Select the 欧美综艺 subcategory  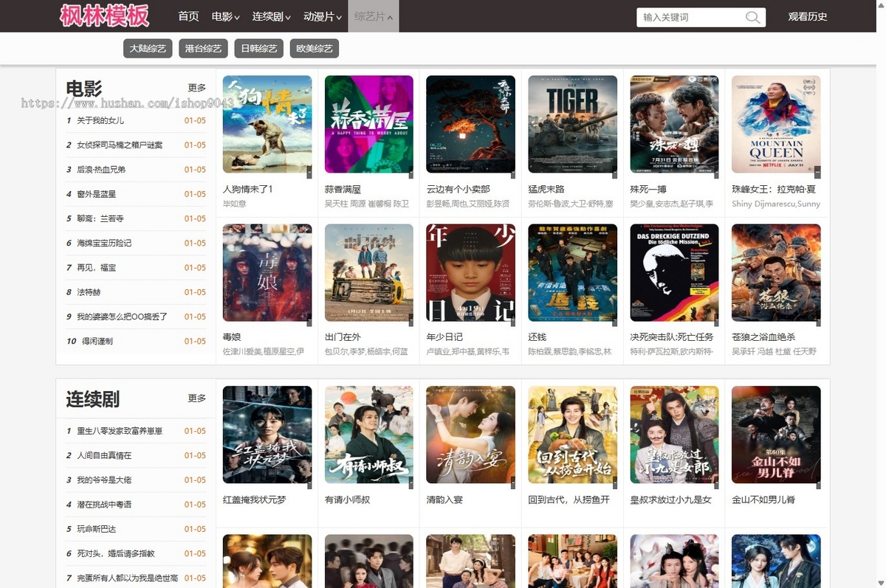tap(314, 49)
